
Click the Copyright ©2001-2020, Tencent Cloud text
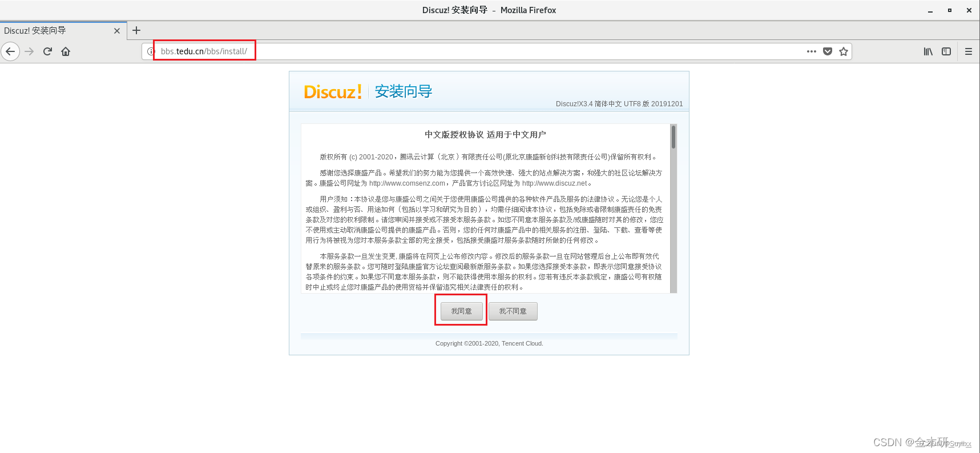pos(489,343)
